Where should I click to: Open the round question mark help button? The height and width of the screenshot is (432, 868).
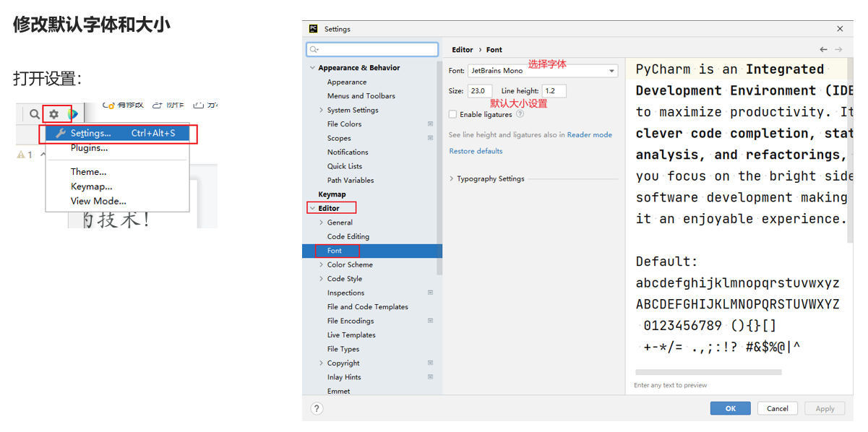(317, 409)
